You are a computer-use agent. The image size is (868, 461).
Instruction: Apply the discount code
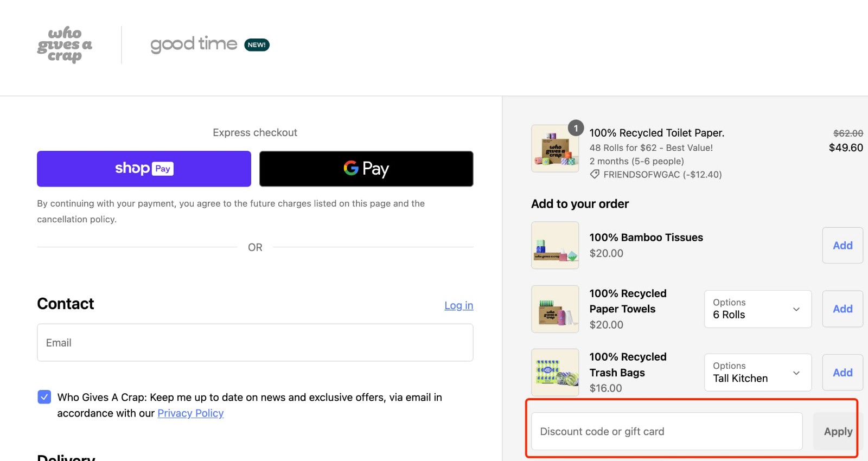pyautogui.click(x=838, y=431)
